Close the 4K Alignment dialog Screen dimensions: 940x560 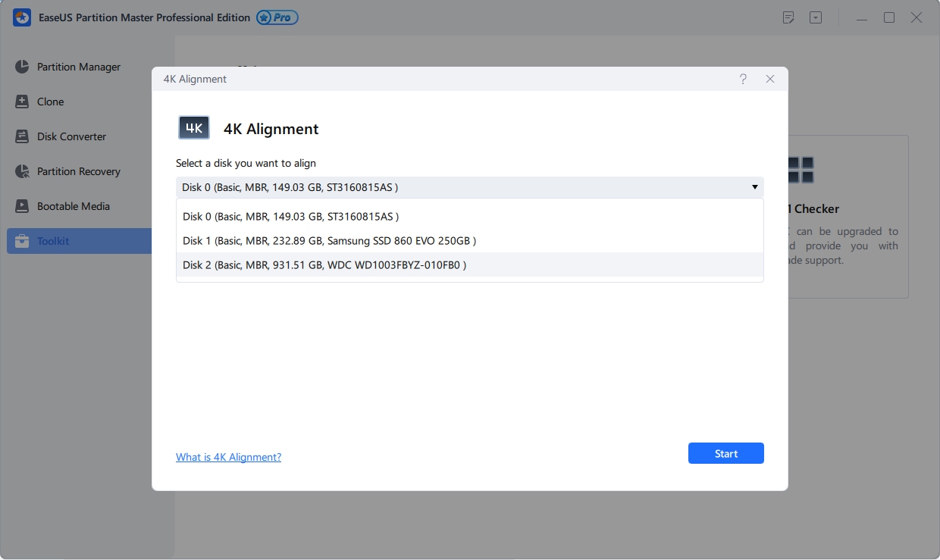coord(770,79)
